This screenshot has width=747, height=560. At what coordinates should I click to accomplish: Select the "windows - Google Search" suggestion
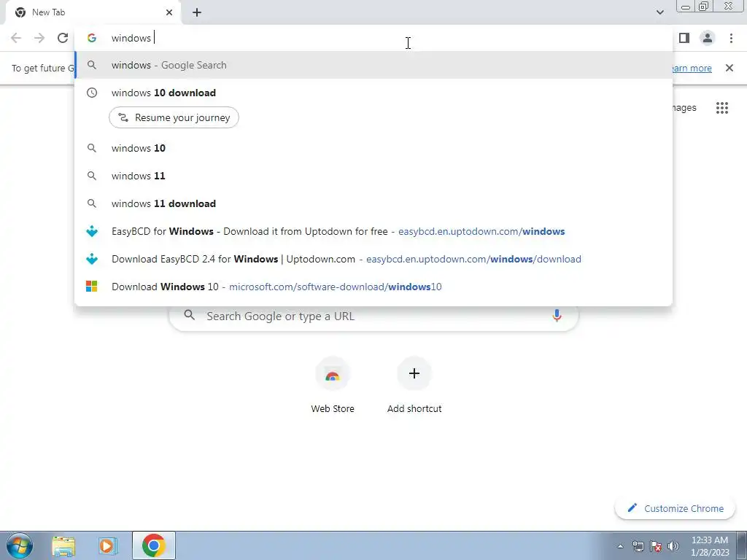click(x=373, y=65)
